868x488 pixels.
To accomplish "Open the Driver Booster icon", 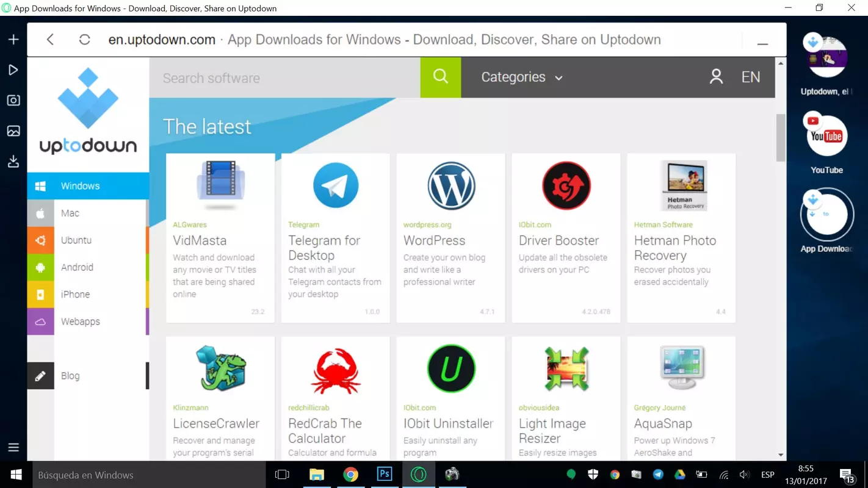I will tap(566, 185).
